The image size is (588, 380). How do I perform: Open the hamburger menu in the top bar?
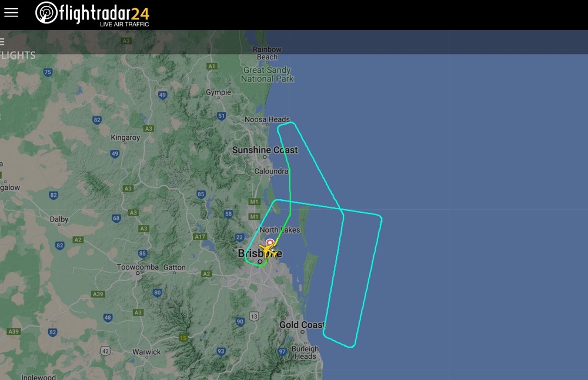(x=11, y=12)
